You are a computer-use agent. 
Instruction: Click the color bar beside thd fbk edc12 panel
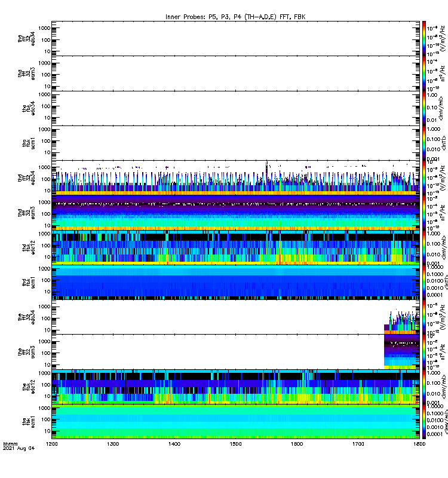click(x=424, y=247)
